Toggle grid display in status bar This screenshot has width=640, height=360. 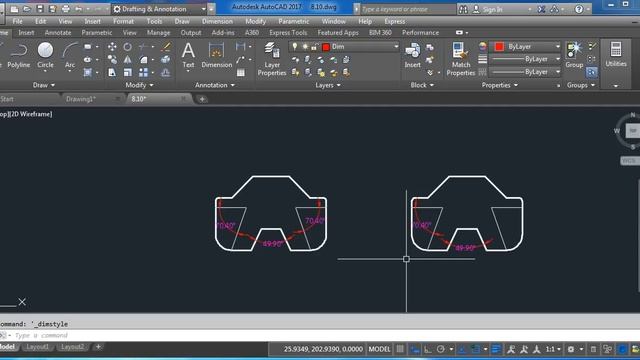(400, 349)
